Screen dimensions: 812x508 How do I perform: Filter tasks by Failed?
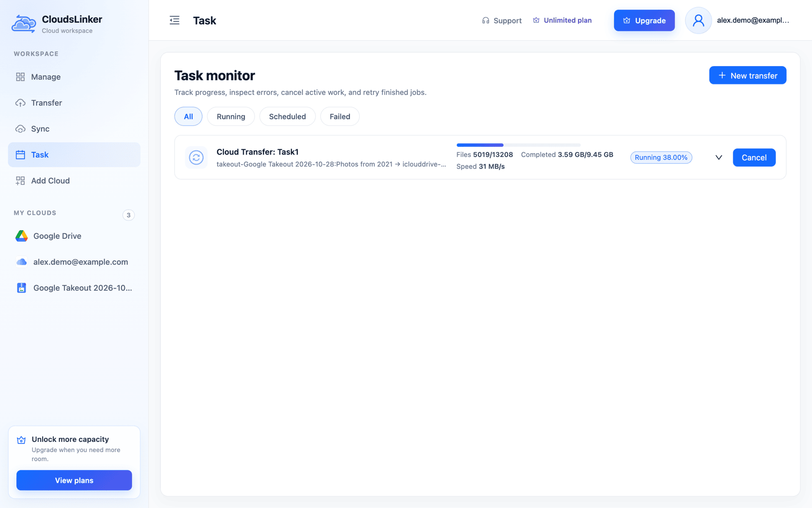(340, 116)
